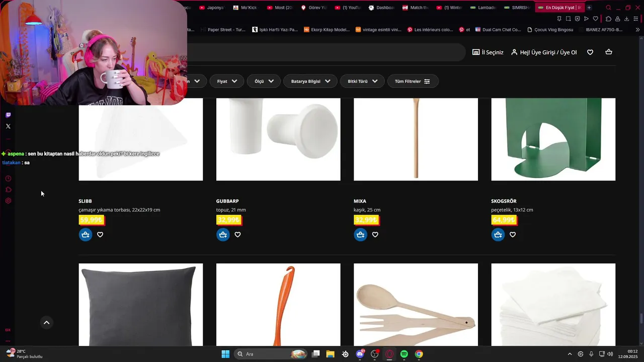Open the Windows Start menu
Screen dimensions: 644x362
point(225,354)
